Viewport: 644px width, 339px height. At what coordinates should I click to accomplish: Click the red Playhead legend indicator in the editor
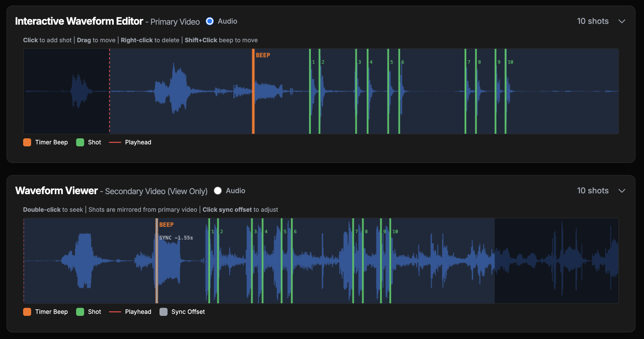click(x=116, y=142)
